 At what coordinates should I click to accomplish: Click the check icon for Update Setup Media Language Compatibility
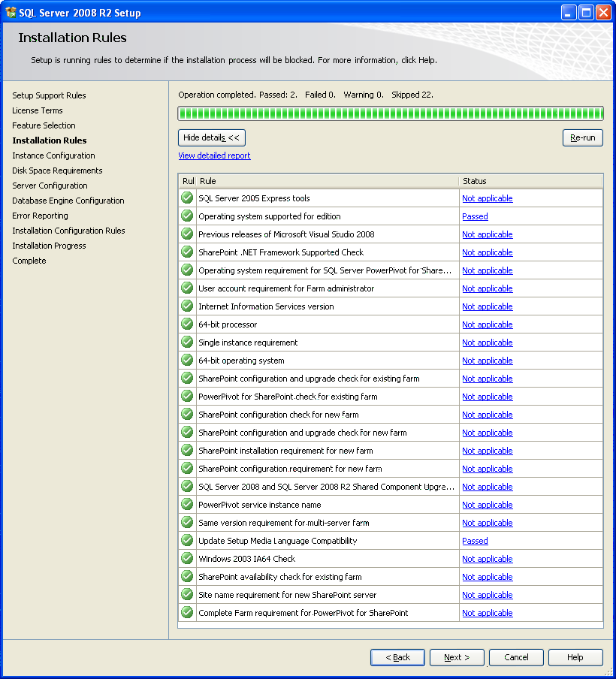point(187,541)
